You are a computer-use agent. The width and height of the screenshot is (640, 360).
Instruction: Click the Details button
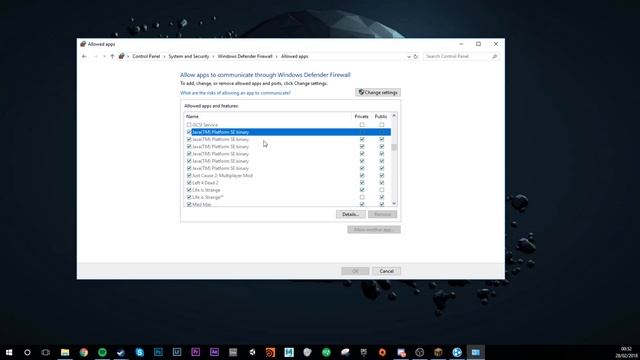[351, 214]
